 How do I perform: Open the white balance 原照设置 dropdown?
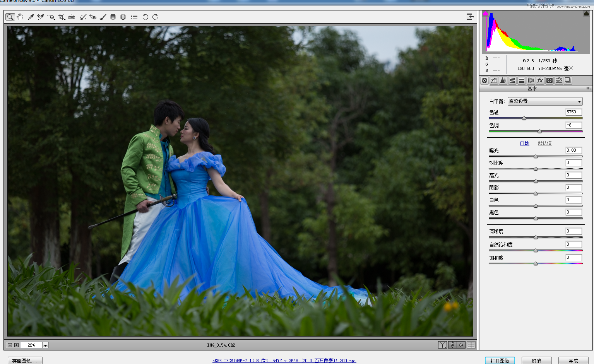coord(545,101)
